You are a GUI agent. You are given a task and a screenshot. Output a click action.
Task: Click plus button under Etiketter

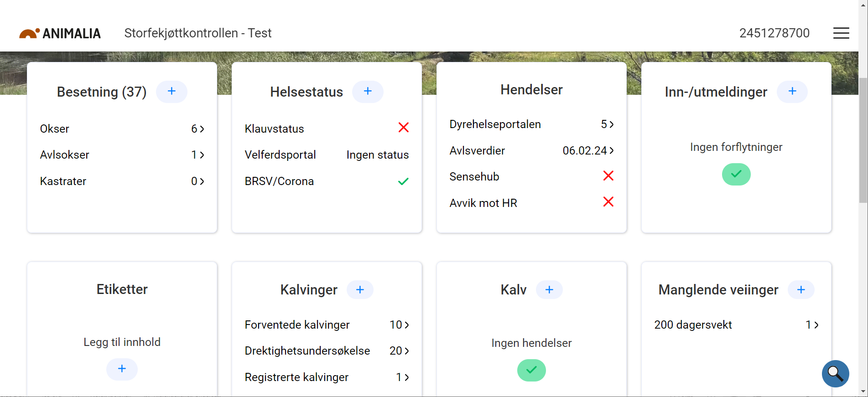coord(122,369)
